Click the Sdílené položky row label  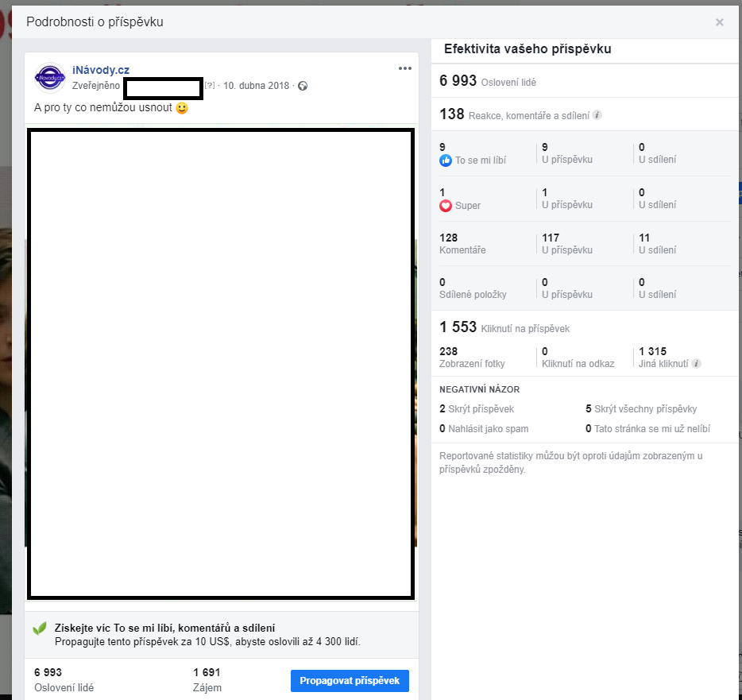coord(473,295)
